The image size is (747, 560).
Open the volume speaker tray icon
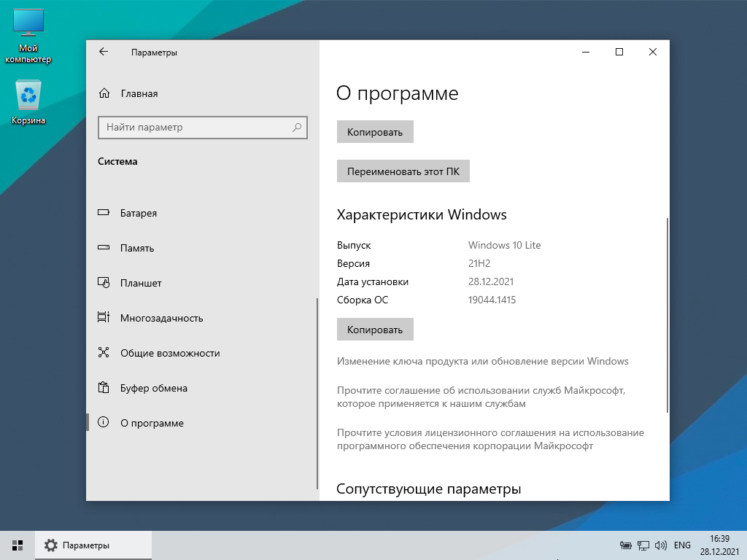click(660, 545)
